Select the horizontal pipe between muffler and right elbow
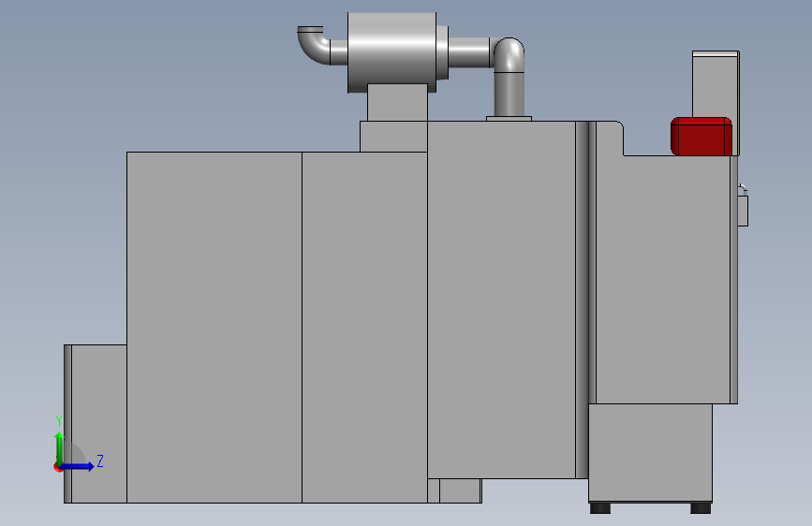 coord(469,52)
